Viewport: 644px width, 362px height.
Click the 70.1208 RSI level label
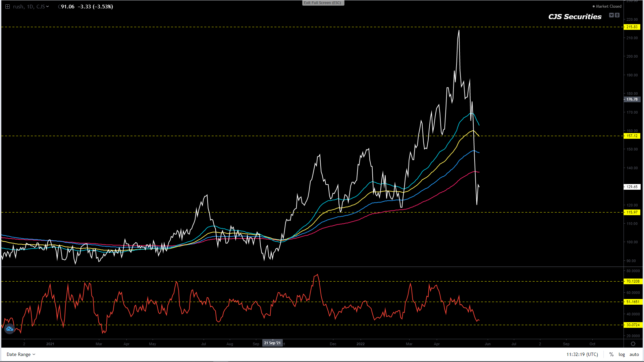click(633, 281)
